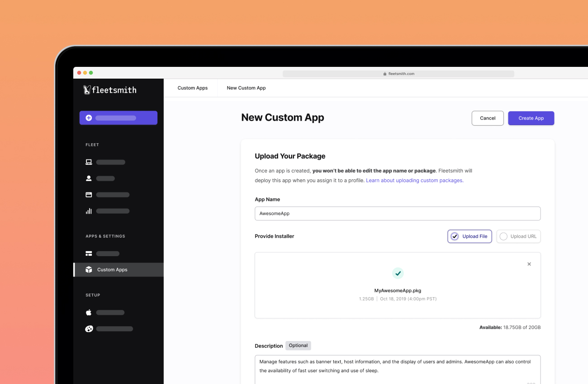
Task: Switch to the Custom Apps tab
Action: coord(193,88)
